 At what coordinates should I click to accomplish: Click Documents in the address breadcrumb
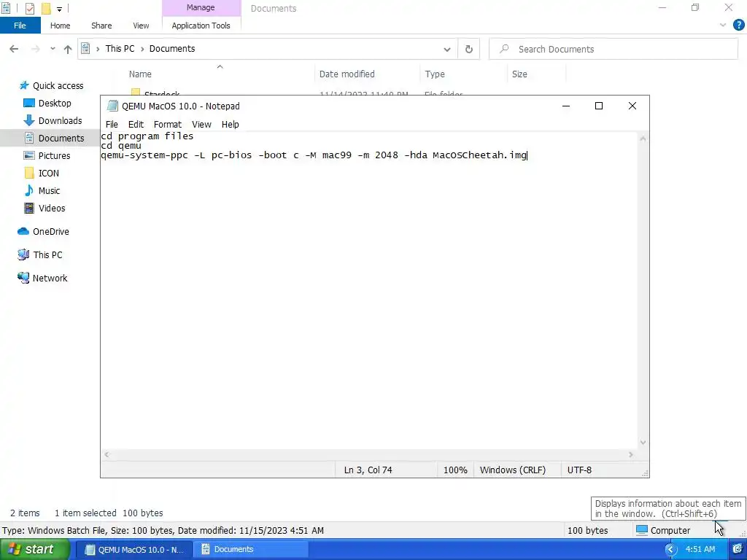pos(172,49)
